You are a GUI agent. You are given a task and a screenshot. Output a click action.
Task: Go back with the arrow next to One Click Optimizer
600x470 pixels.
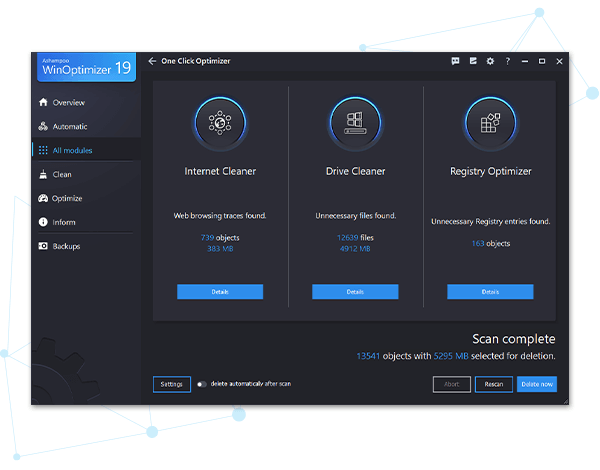(152, 61)
